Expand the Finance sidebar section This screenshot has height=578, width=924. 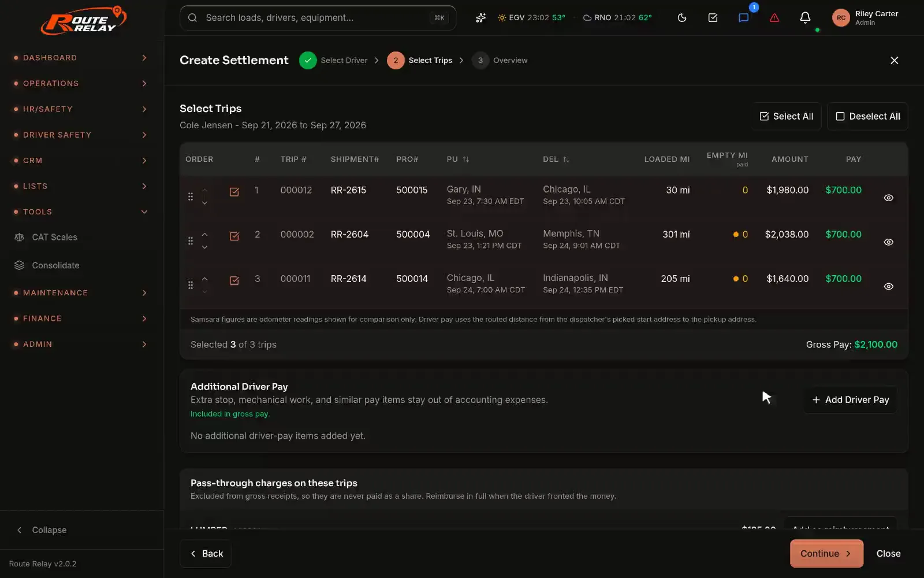[81, 318]
